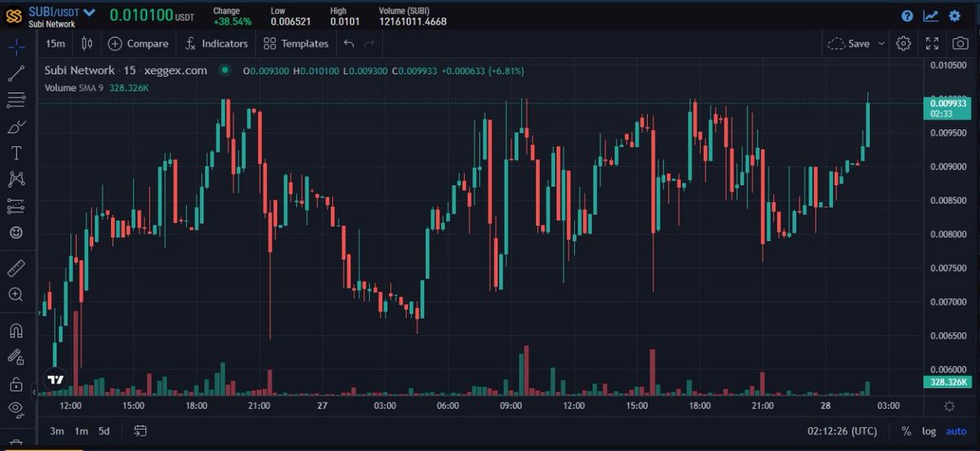Select the 5d date range
The height and width of the screenshot is (451, 980).
104,431
